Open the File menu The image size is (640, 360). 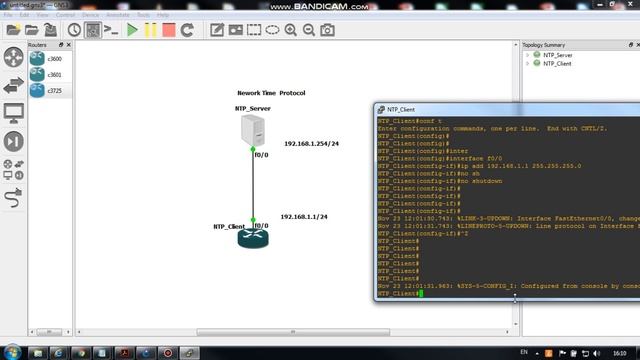(x=8, y=15)
